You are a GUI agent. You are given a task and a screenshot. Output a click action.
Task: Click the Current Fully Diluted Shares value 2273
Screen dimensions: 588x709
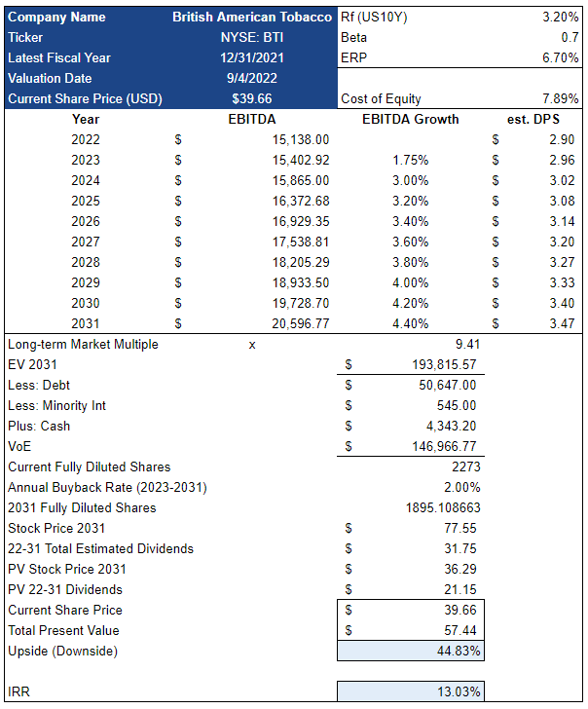[466, 467]
